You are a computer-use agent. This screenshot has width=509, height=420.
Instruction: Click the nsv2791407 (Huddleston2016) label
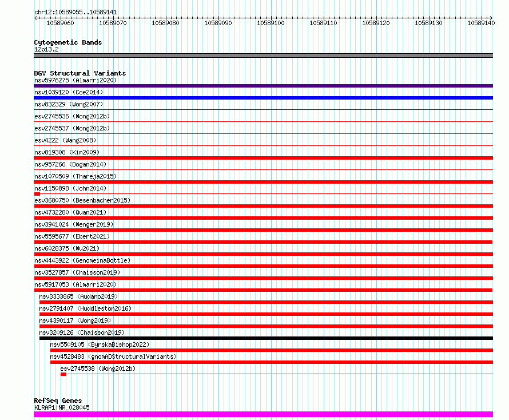(85, 308)
